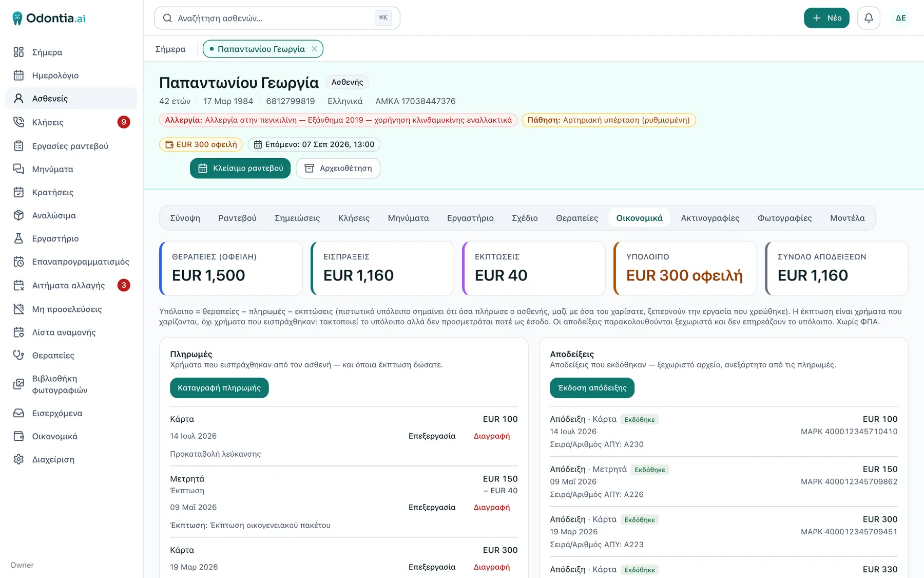The height and width of the screenshot is (578, 924).
Task: Click the Νέο button
Action: pos(826,18)
